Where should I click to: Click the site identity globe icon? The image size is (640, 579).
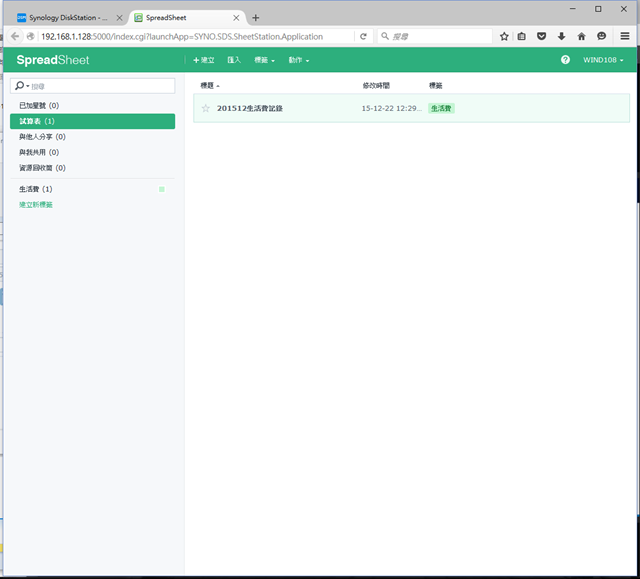pos(30,36)
